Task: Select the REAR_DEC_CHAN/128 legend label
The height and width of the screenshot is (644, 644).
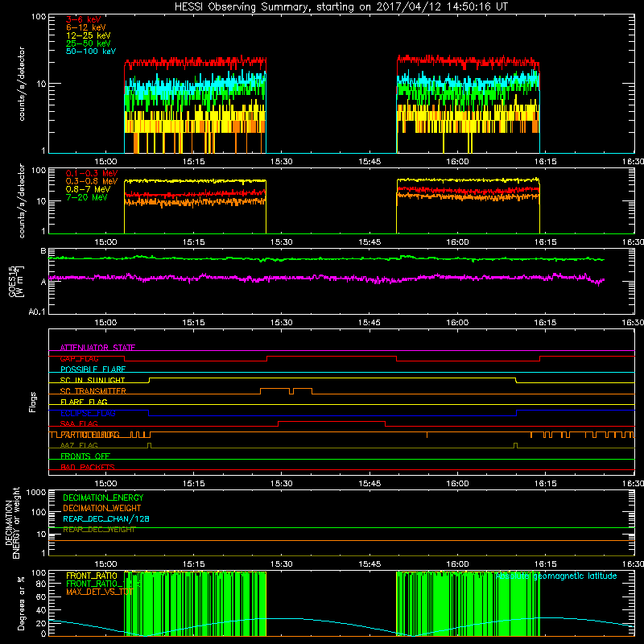Action: 106,518
